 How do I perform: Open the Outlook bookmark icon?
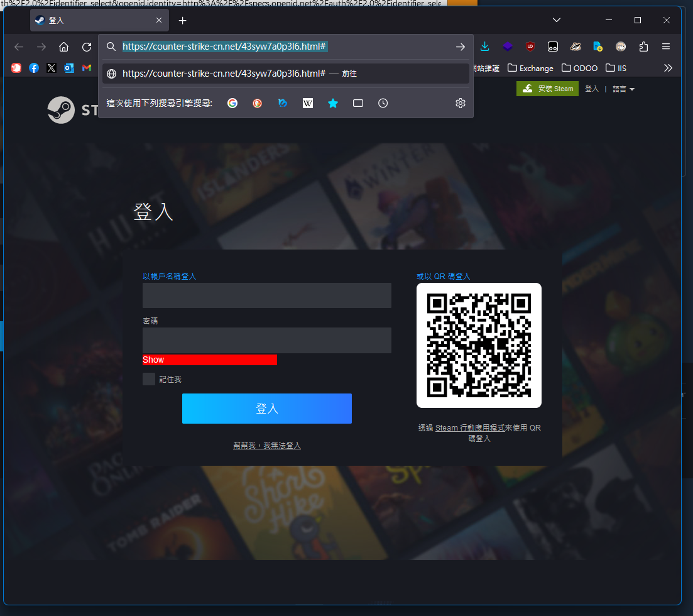(x=69, y=68)
